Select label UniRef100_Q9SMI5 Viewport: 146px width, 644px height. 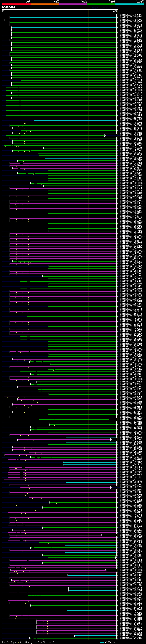[x=131, y=130]
